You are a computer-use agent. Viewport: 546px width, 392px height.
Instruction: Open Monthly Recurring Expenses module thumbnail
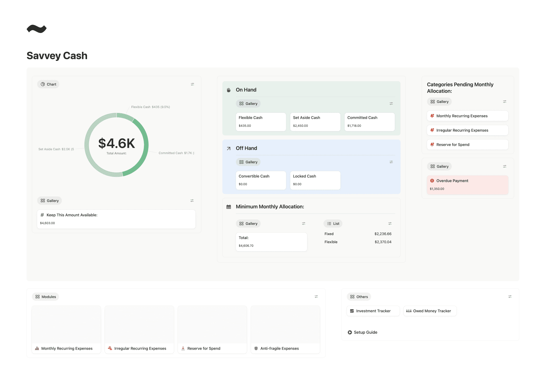pos(66,325)
